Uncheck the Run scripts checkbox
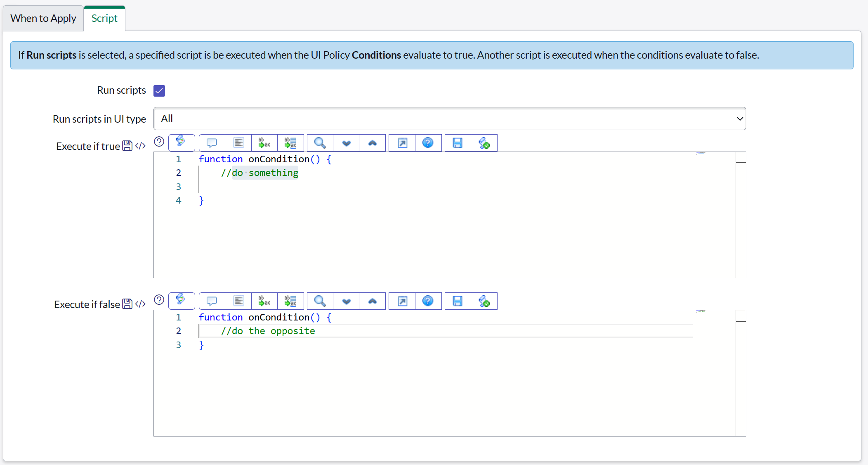This screenshot has width=868, height=465. pyautogui.click(x=159, y=90)
